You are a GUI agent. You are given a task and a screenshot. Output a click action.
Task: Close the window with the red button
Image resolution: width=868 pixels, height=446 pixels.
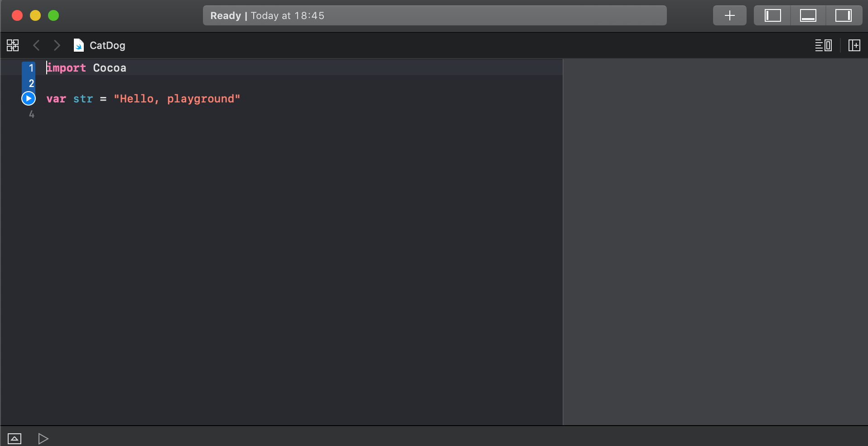[17, 15]
